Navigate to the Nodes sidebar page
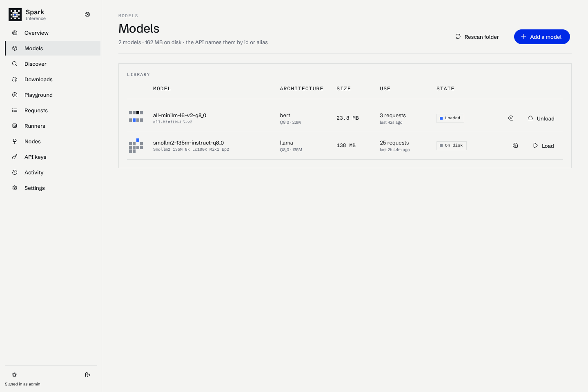This screenshot has width=588, height=392. (x=53, y=141)
